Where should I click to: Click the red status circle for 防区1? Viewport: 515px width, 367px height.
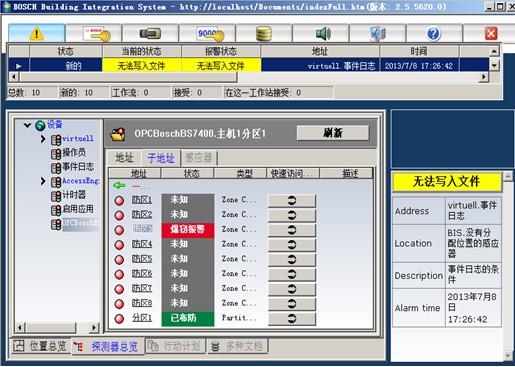119,201
